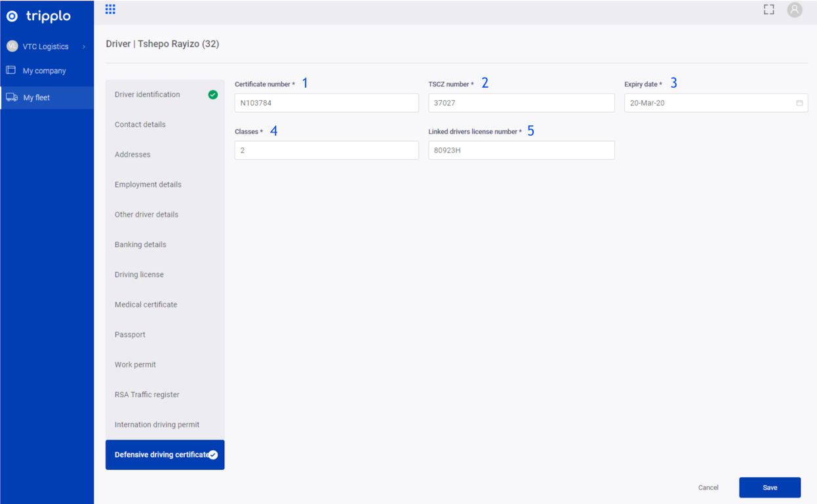The width and height of the screenshot is (817, 504).
Task: Select the Medical certificate section
Action: (x=146, y=305)
